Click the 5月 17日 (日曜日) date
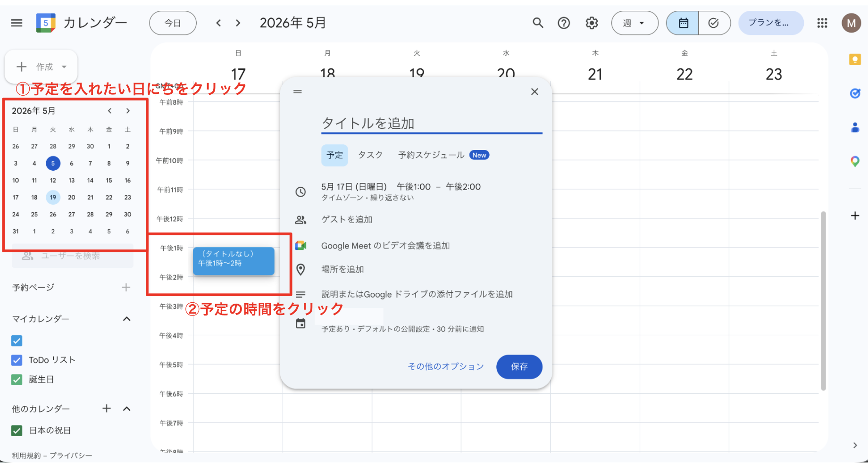The image size is (868, 464). click(354, 187)
